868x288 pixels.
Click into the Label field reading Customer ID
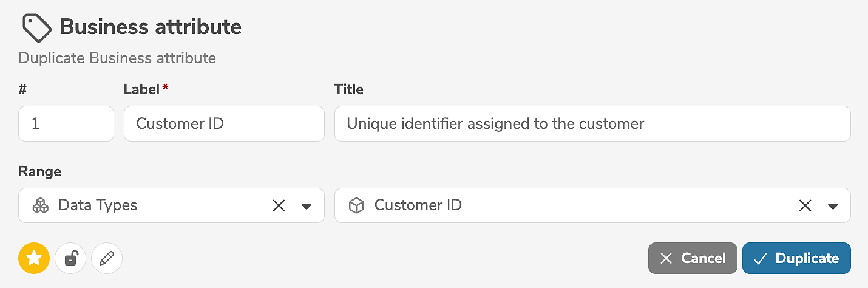[x=224, y=124]
